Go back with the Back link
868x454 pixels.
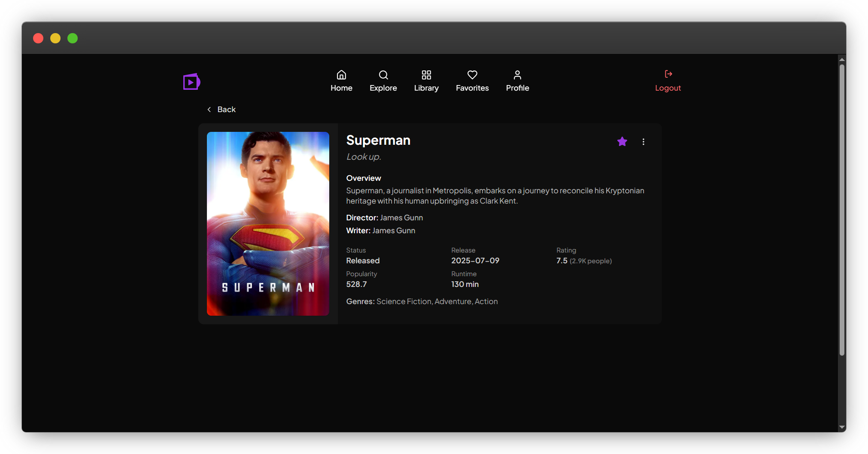(222, 110)
